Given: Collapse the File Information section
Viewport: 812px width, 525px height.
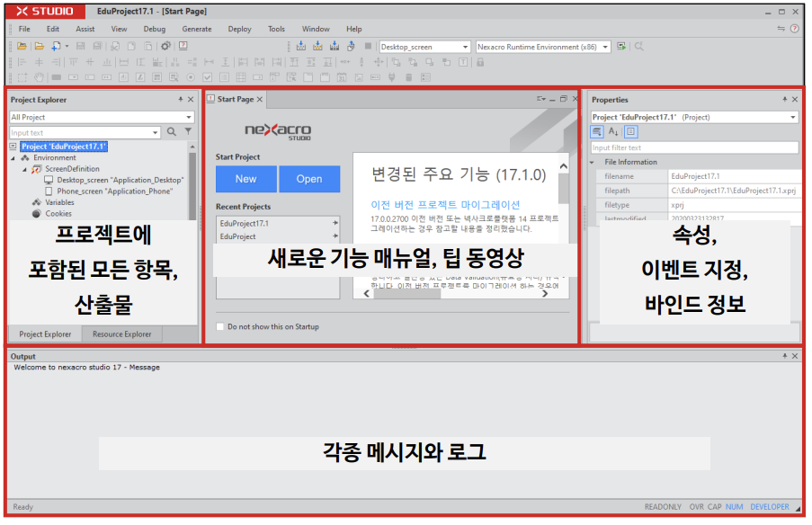Looking at the screenshot, I should pyautogui.click(x=592, y=162).
